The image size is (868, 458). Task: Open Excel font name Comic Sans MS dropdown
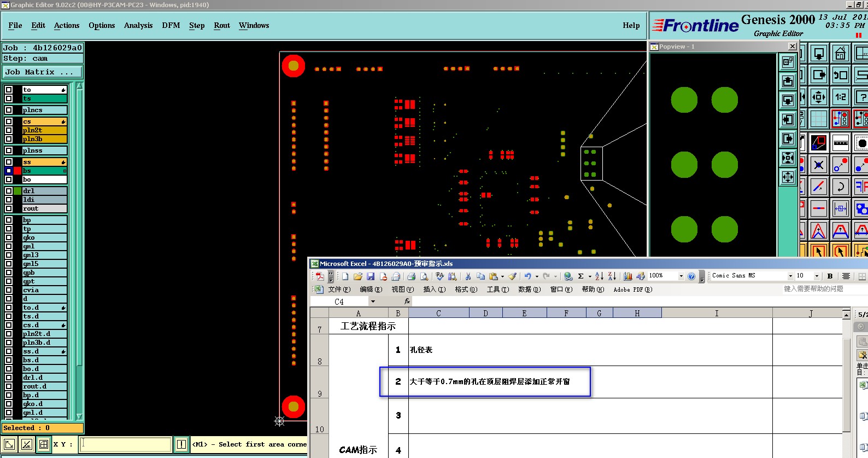(790, 276)
